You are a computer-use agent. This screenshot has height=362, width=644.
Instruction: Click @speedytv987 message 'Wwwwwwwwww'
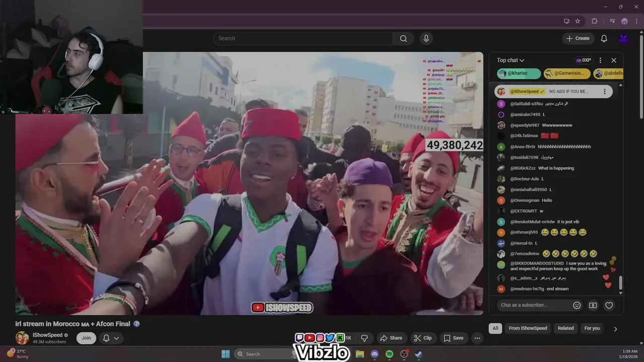pos(557,125)
